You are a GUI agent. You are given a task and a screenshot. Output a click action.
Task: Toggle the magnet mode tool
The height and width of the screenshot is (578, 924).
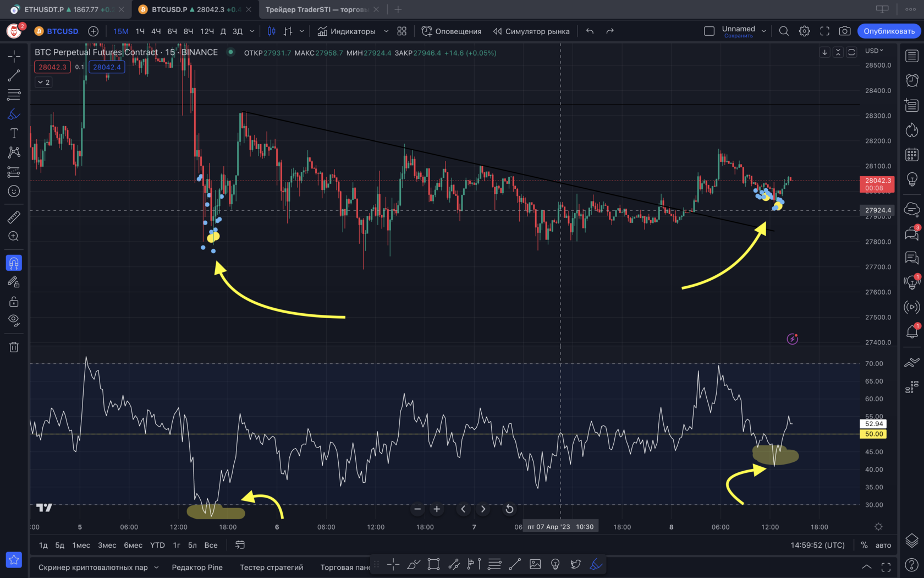(14, 263)
